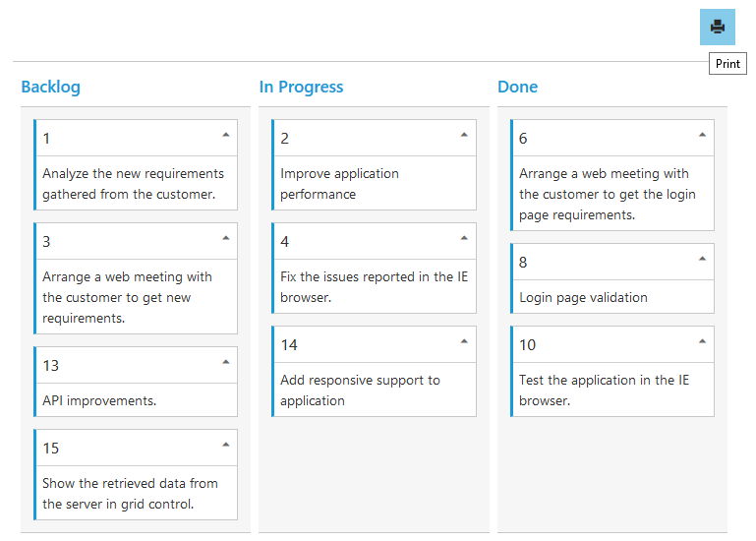This screenshot has height=541, width=756.
Task: Collapse card 6 using the arrow icon
Action: [x=702, y=135]
